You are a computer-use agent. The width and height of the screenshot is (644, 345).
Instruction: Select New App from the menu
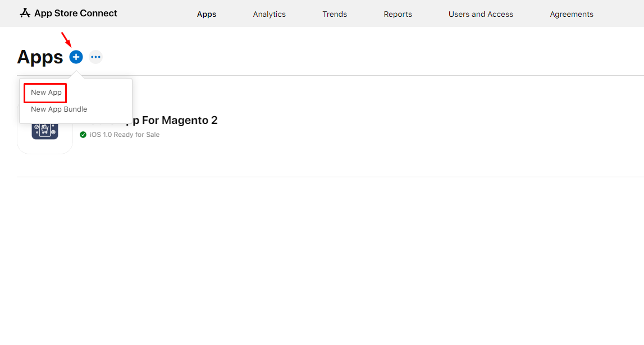[45, 92]
